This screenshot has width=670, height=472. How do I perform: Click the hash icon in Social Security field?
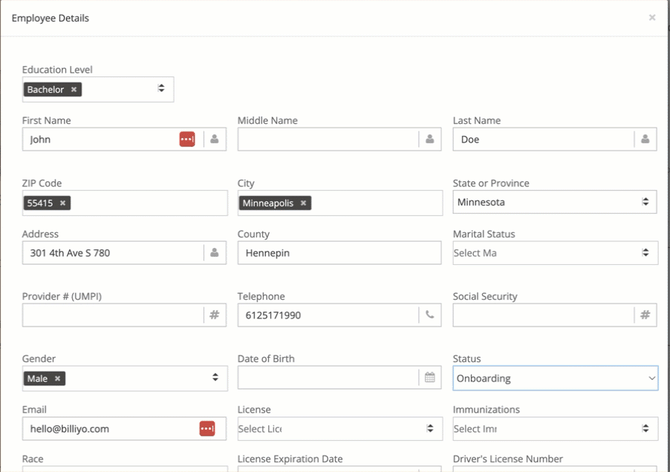[645, 315]
